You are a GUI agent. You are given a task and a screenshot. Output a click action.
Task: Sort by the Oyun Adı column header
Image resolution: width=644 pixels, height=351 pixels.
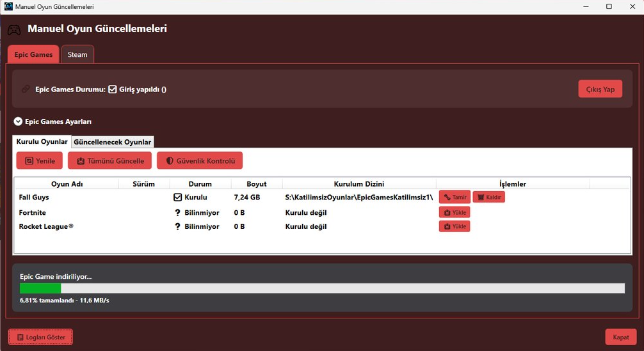[x=67, y=184]
